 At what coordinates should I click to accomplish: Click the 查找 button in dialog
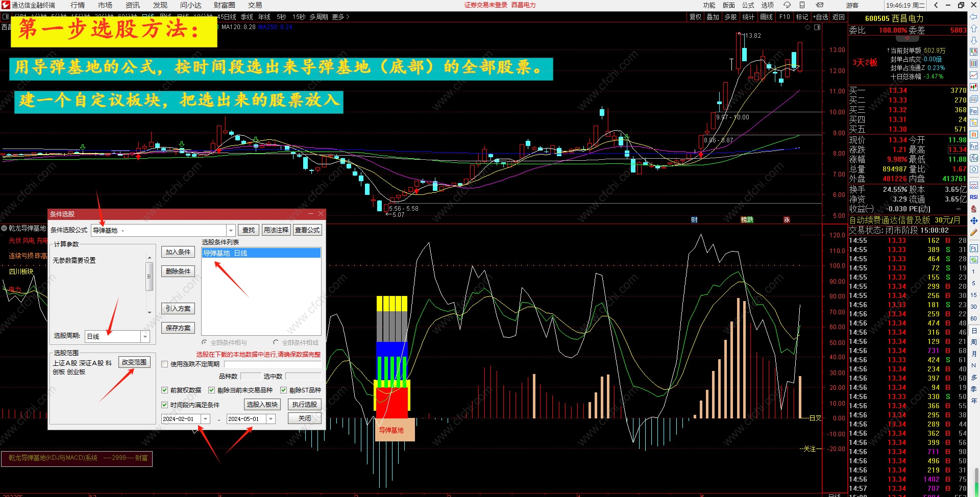pos(249,230)
